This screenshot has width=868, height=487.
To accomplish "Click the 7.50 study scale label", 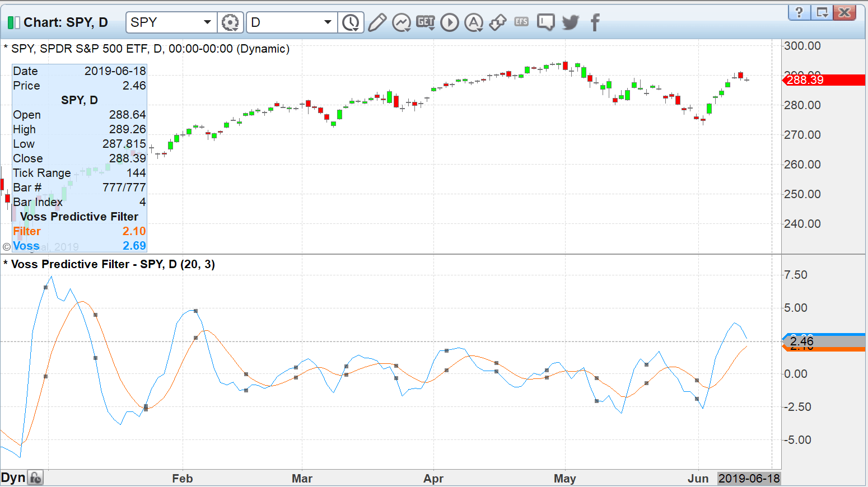I will click(x=796, y=275).
